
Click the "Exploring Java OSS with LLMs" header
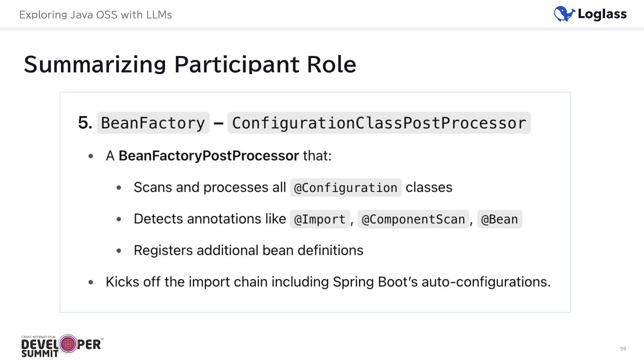point(96,15)
